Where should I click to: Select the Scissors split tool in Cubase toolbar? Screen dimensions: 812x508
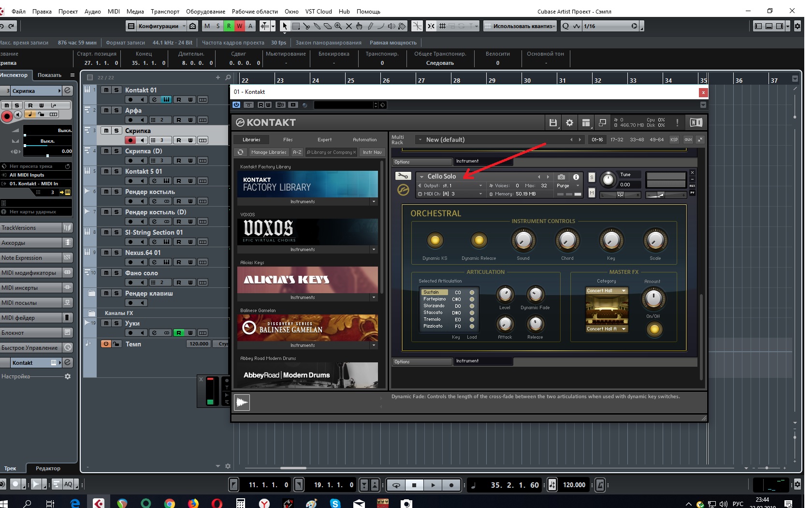tap(306, 26)
